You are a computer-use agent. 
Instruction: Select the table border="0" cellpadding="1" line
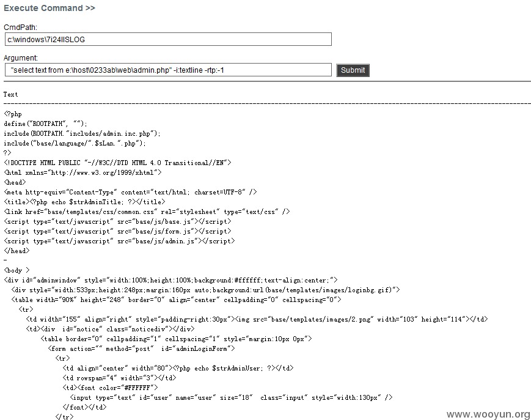coord(176,339)
